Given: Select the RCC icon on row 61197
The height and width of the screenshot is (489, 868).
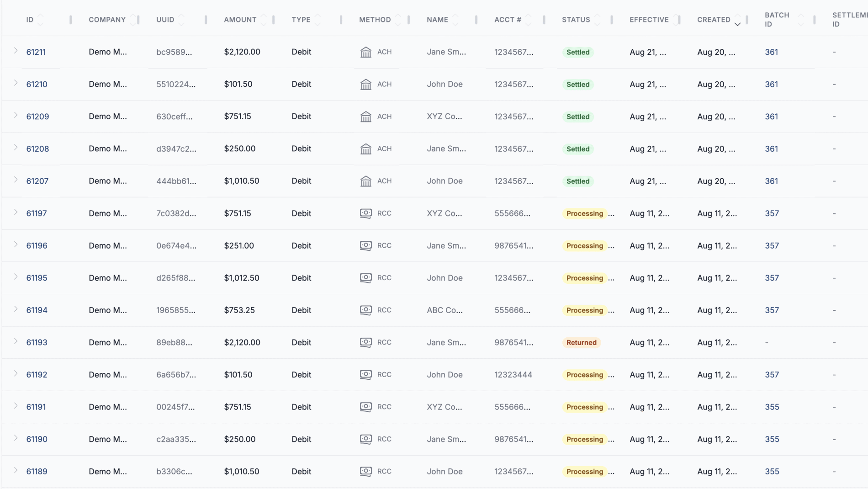Looking at the screenshot, I should (365, 213).
